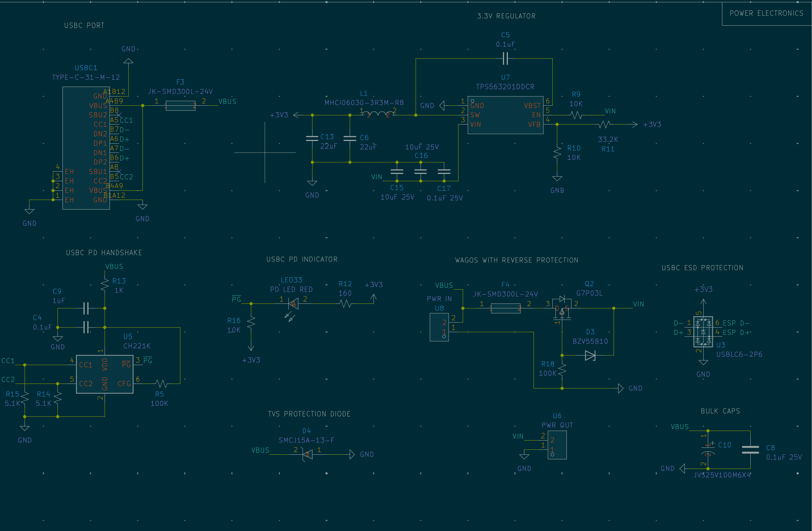
Task: Select the F4 fuse symbol
Action: (x=505, y=308)
